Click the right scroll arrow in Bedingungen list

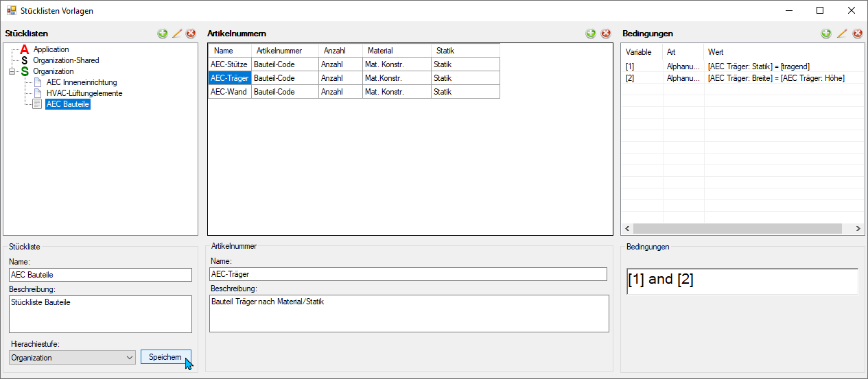click(858, 229)
